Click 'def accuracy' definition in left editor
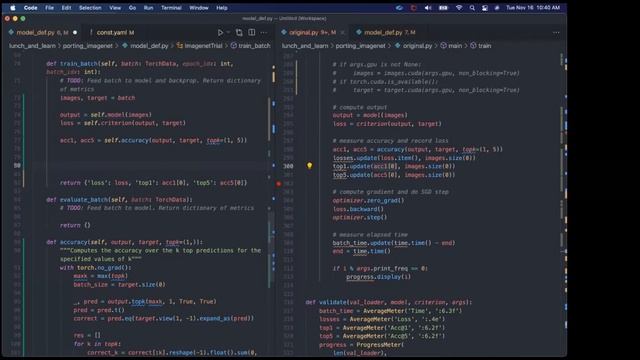Screen dimensions: 640x360 [x=124, y=242]
